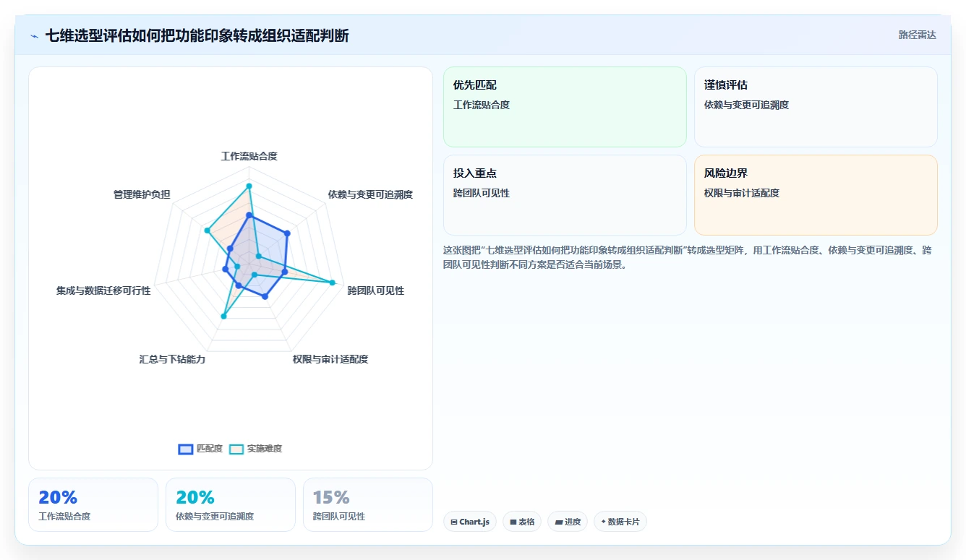Toggle the 实施难度 legend item

click(x=255, y=449)
